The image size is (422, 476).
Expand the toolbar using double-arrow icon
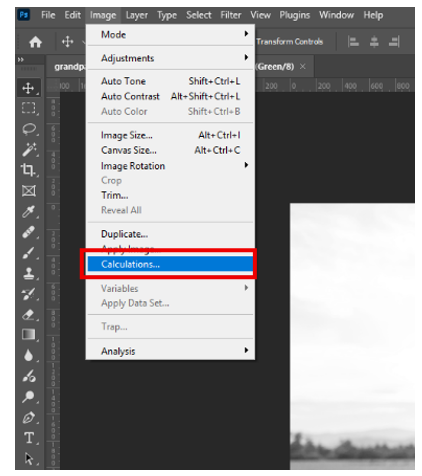21,60
